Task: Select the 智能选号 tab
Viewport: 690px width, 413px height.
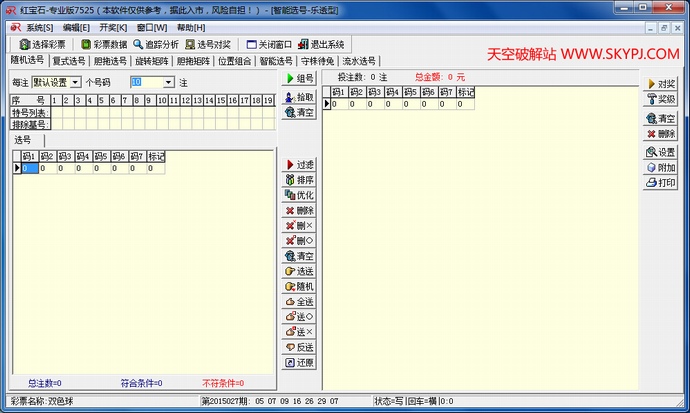Action: pyautogui.click(x=276, y=61)
